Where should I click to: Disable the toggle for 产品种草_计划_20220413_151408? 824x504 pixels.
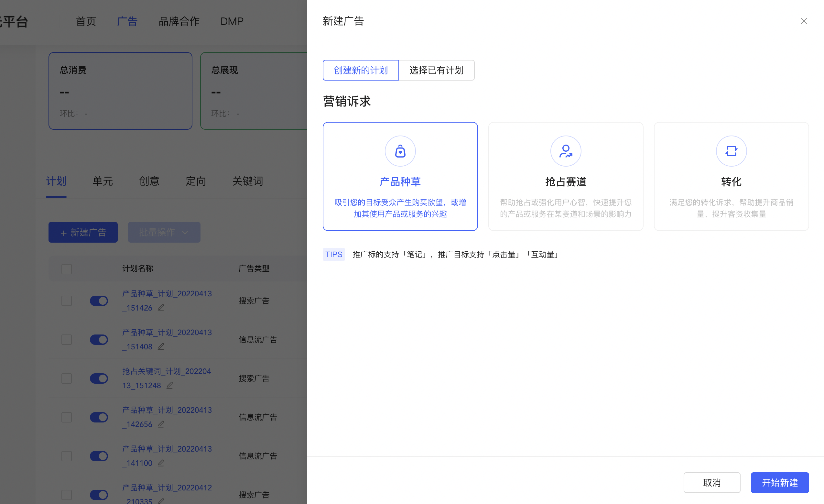click(x=99, y=339)
